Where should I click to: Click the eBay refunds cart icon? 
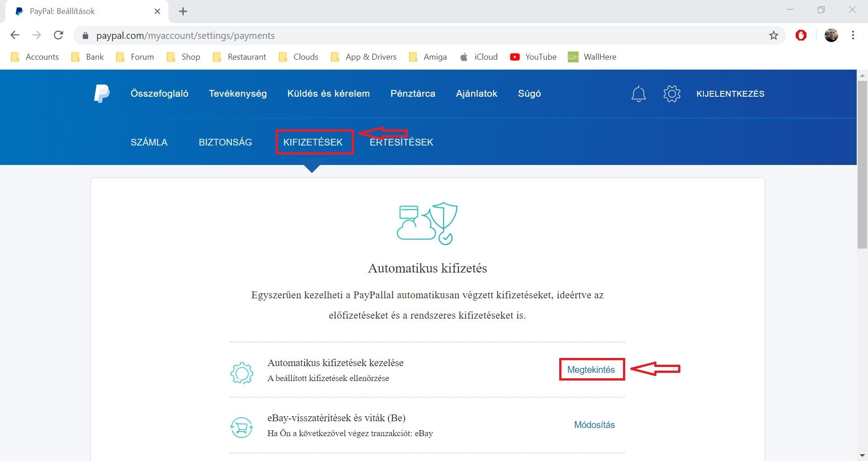242,428
